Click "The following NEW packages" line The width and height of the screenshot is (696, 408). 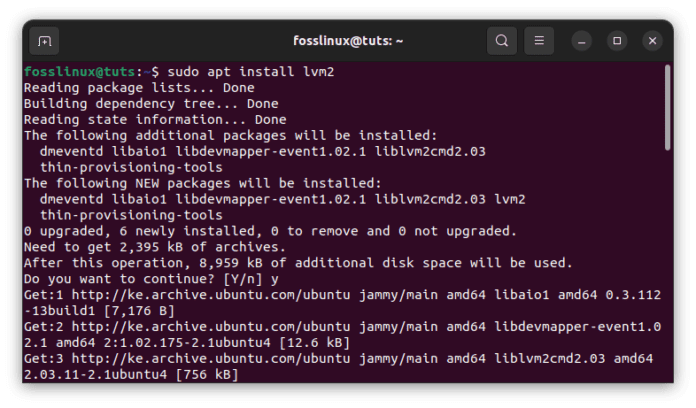203,183
